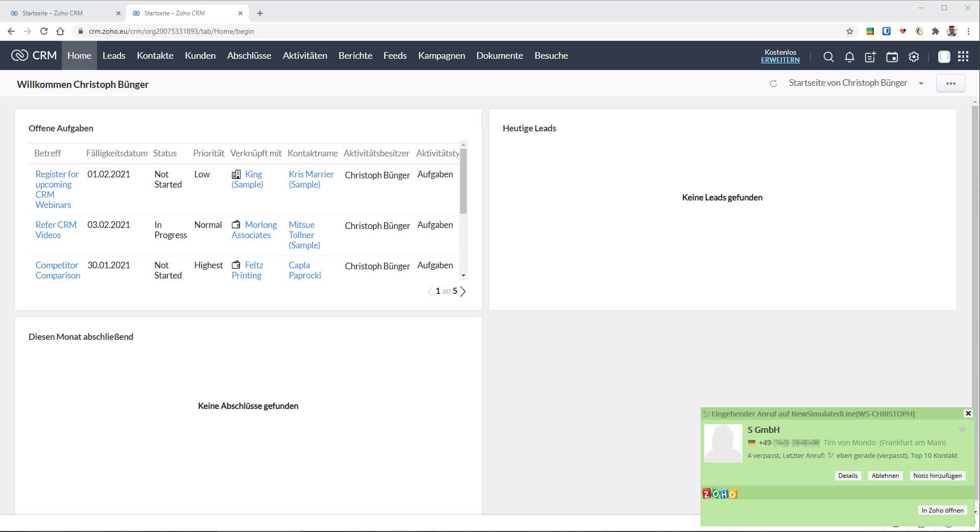The width and height of the screenshot is (980, 532).
Task: Switch to the Aktivitäten tab
Action: [x=304, y=56]
